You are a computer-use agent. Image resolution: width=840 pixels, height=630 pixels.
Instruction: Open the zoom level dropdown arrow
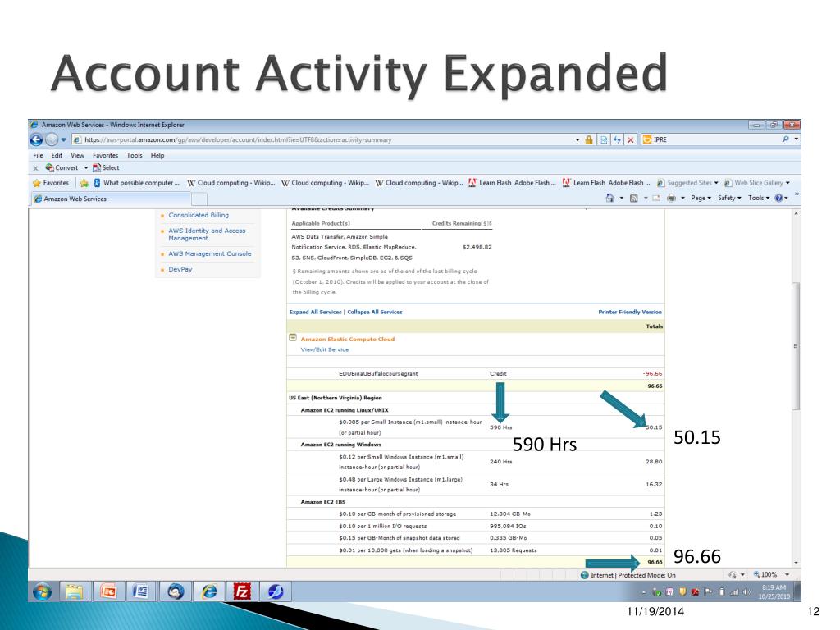pos(787,575)
